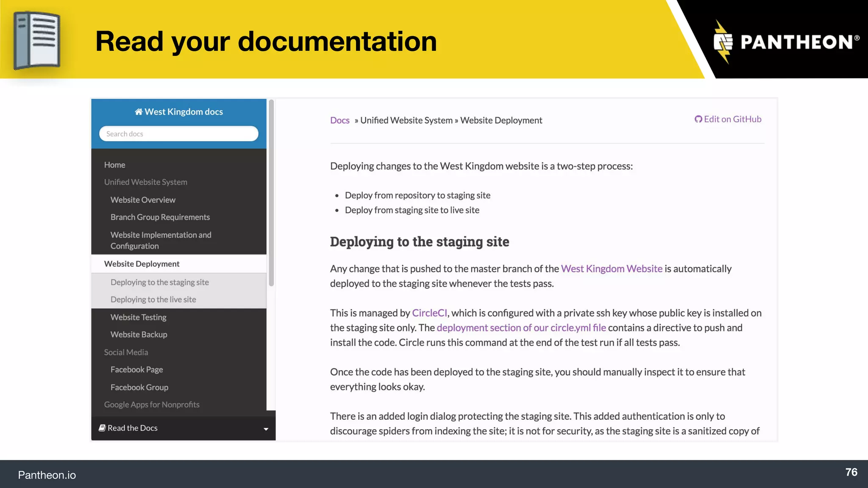Open the West Kingdom Website link
Screen dimensions: 868x488
point(611,269)
